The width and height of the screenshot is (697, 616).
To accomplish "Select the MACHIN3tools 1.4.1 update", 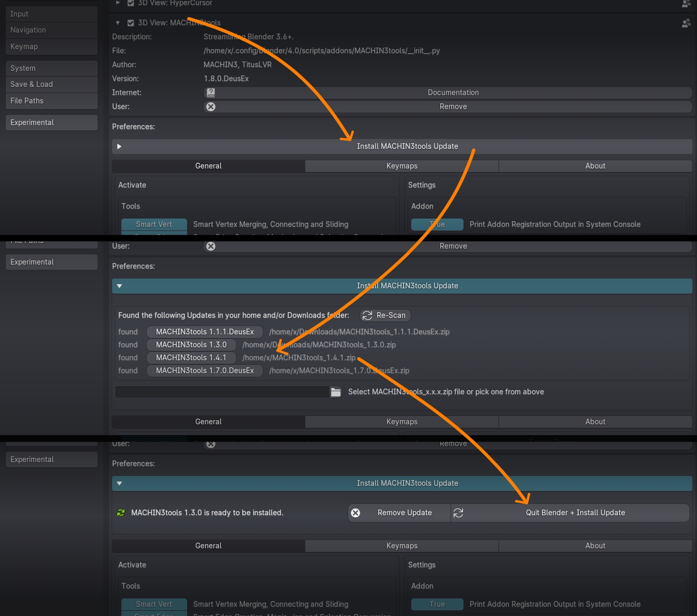I will (x=191, y=358).
